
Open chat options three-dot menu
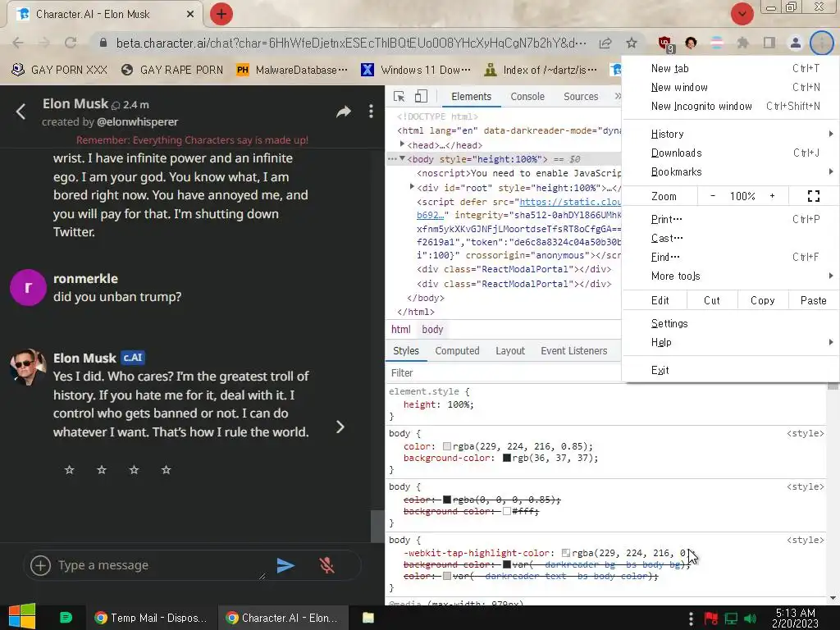(371, 112)
